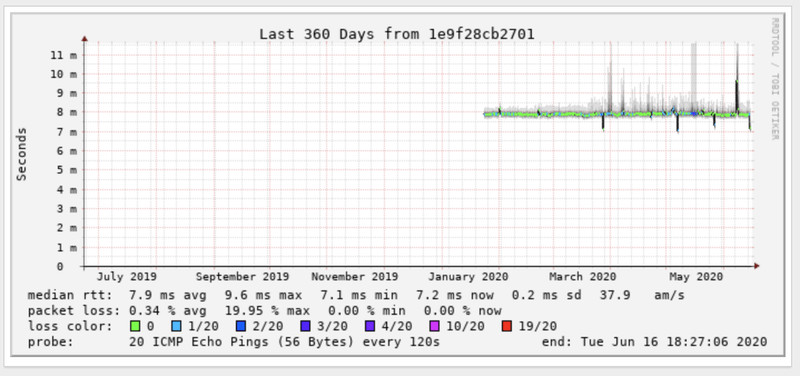This screenshot has width=800, height=376.
Task: Click the blue 2/20 loss color swatch
Action: point(242,327)
